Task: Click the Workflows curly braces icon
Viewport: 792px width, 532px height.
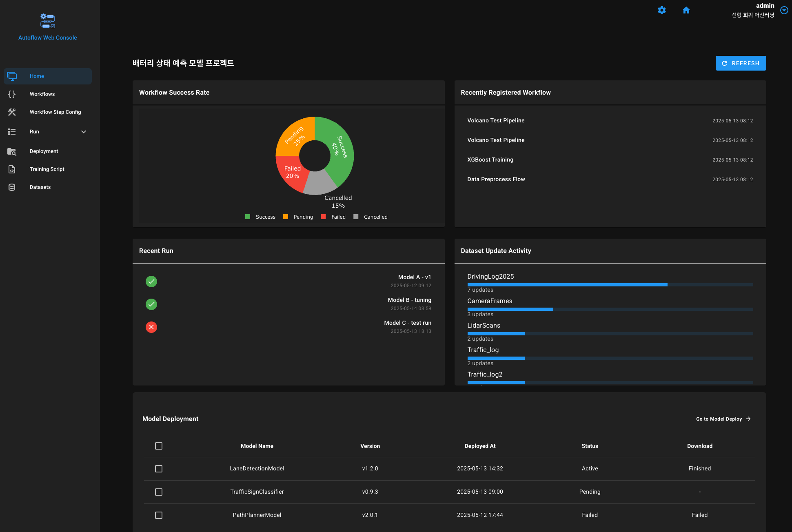Action: point(12,94)
